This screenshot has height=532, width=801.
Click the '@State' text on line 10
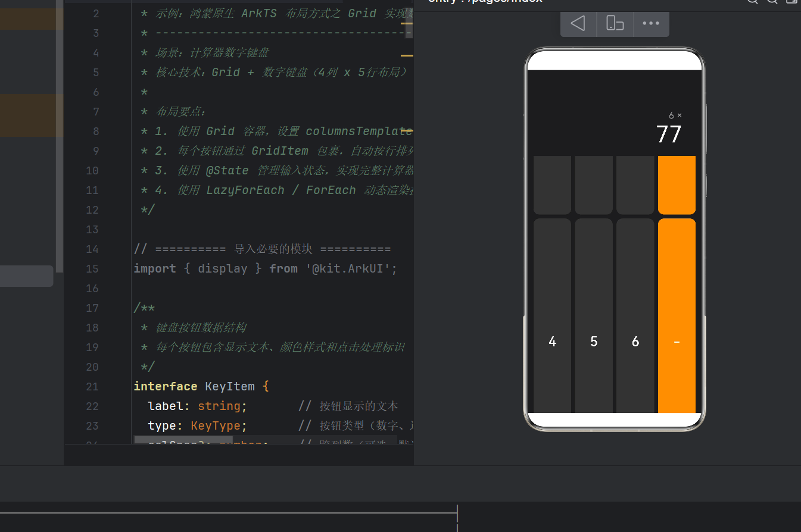coord(227,170)
